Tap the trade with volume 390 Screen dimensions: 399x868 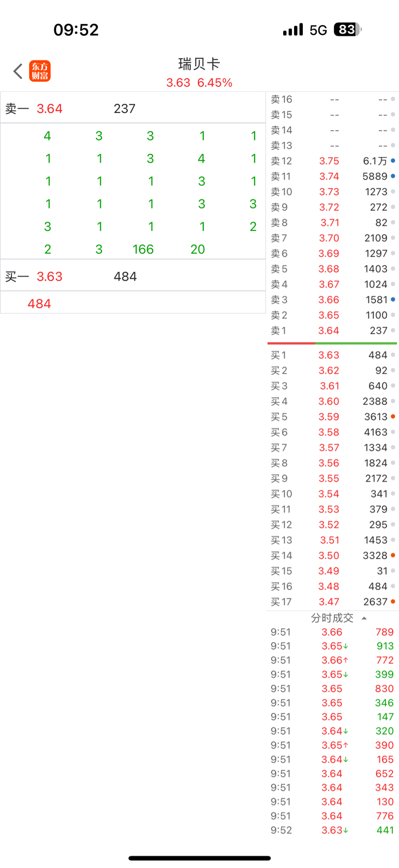coord(332,746)
